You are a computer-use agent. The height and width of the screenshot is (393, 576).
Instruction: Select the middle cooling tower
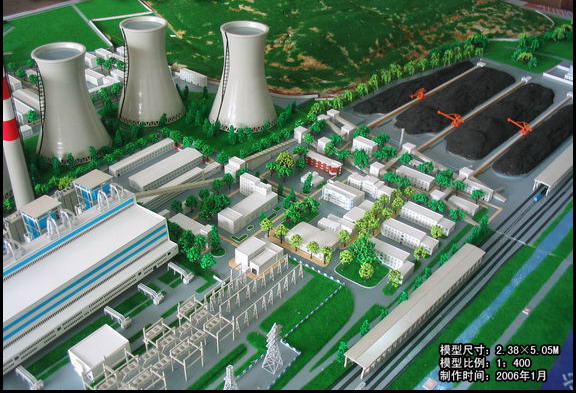point(150,71)
